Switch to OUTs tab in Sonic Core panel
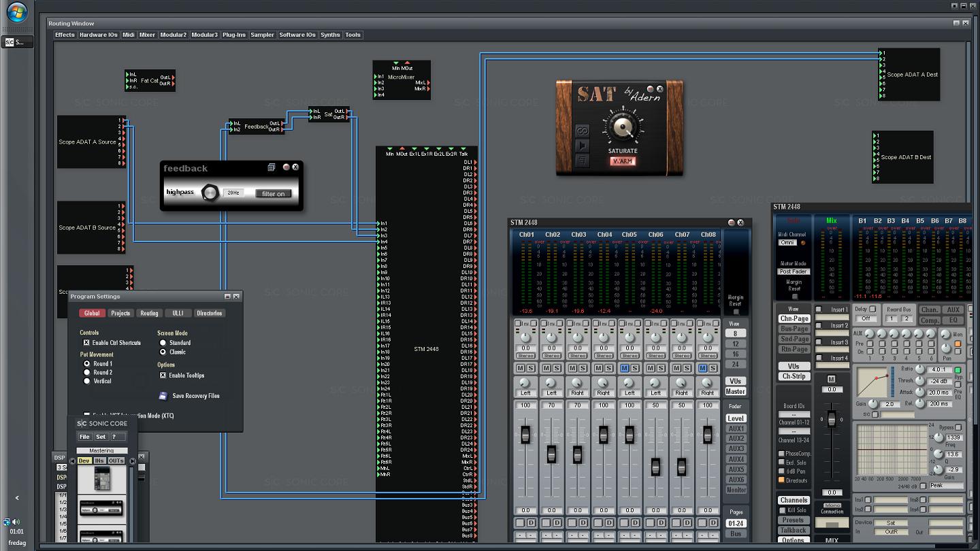 116,461
